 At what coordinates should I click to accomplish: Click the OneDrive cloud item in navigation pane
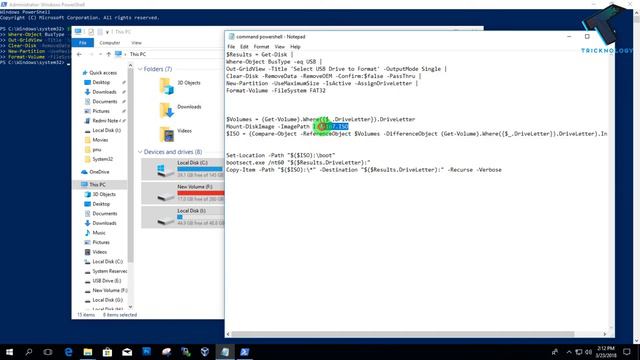[96, 172]
